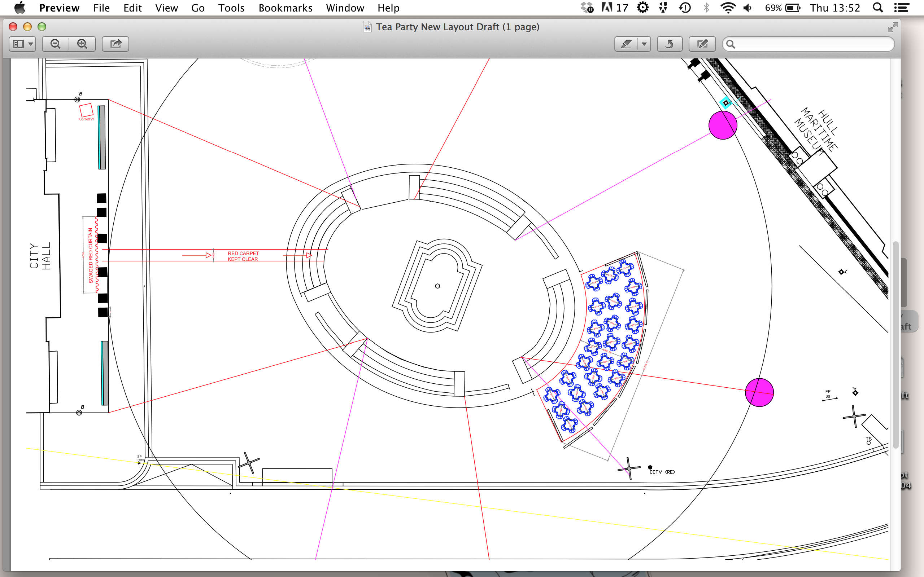
Task: Open the Notification Center list icon
Action: 901,8
